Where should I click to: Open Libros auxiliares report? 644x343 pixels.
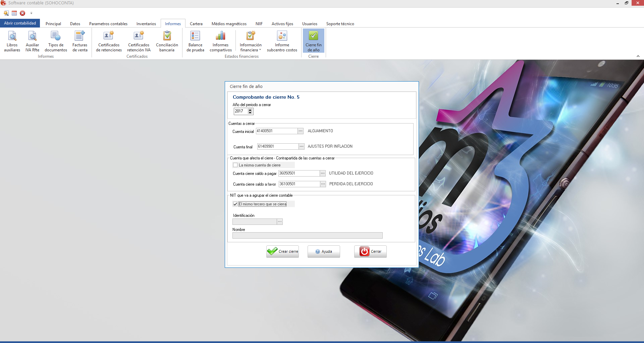(x=12, y=41)
